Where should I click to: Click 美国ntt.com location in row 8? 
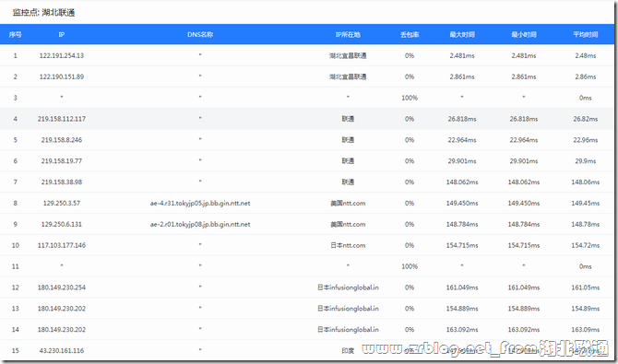point(348,204)
